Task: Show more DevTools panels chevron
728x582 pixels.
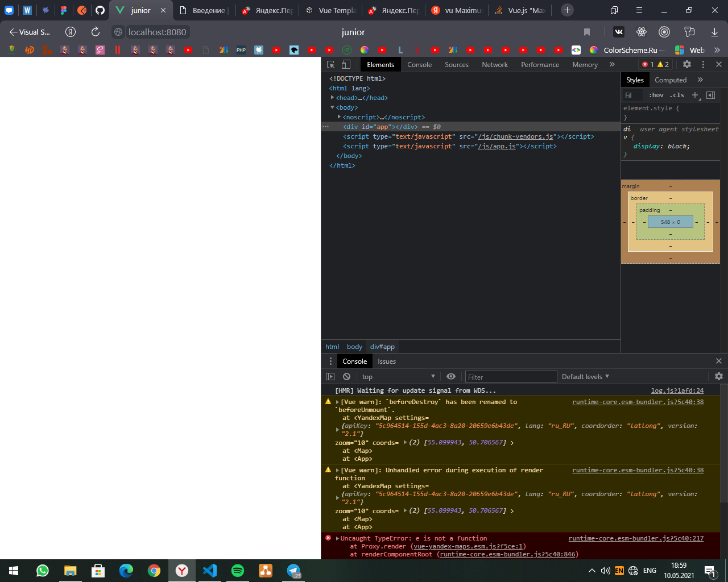Action: click(612, 65)
